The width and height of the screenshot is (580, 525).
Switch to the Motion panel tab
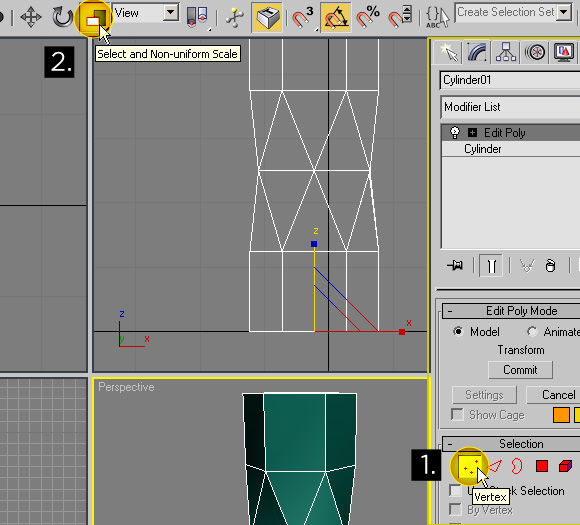(535, 52)
